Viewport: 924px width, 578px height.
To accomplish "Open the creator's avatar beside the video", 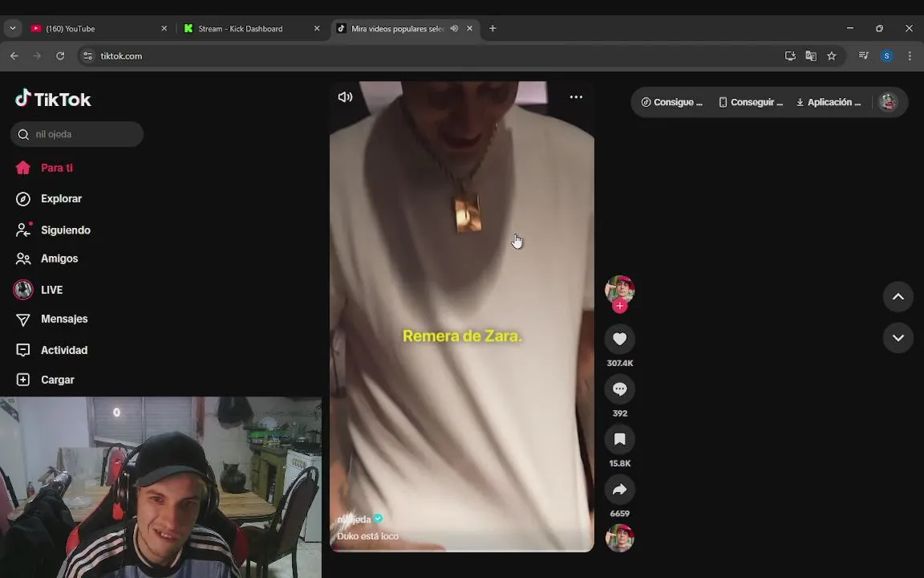I will click(619, 290).
